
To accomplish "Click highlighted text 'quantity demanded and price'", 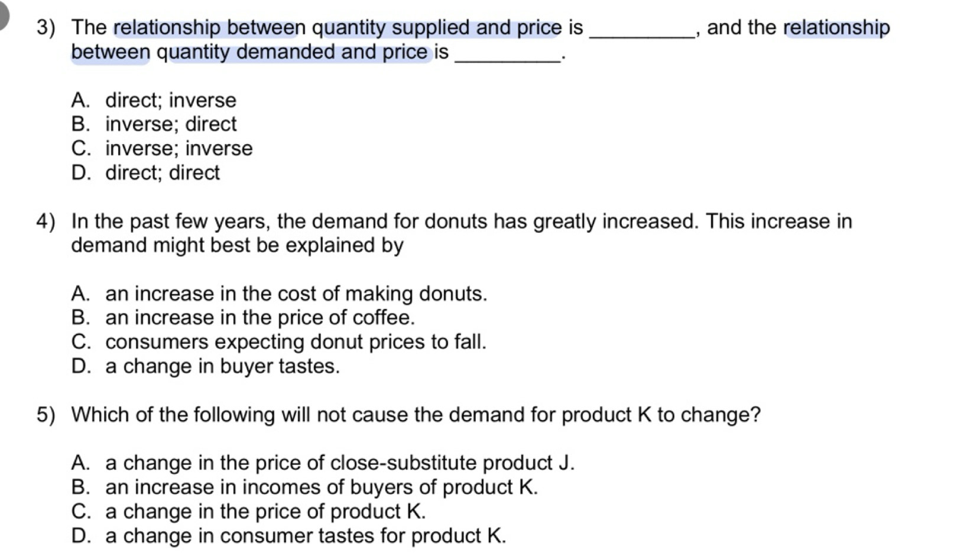I will tap(292, 52).
